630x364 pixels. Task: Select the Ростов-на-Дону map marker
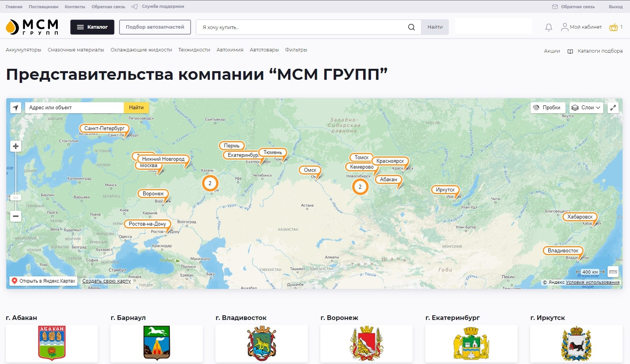(147, 224)
